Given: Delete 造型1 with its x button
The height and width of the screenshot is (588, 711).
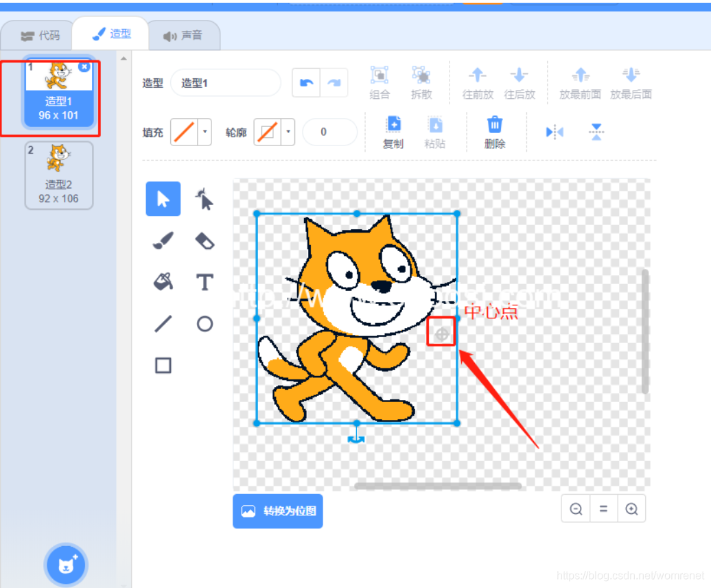Looking at the screenshot, I should click(x=84, y=67).
